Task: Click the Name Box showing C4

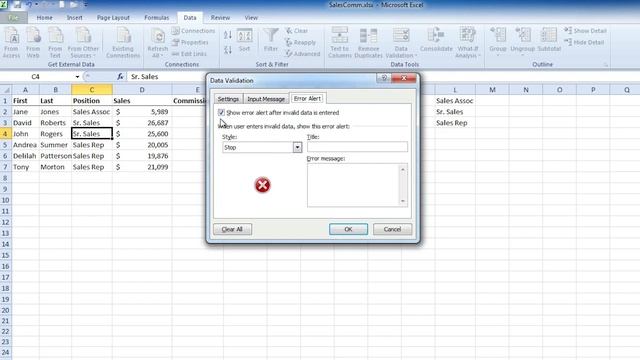Action: (36, 77)
